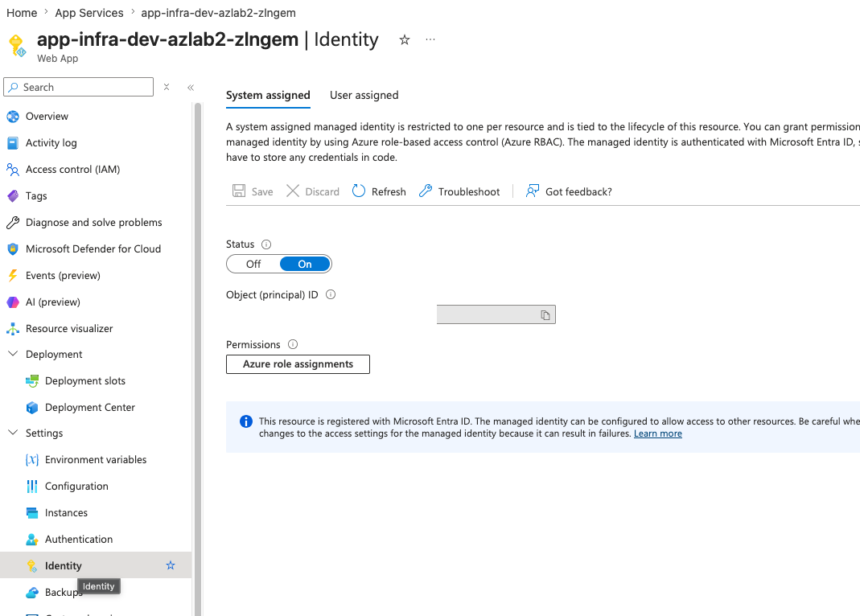Refresh the identity page
The image size is (860, 616).
point(379,191)
